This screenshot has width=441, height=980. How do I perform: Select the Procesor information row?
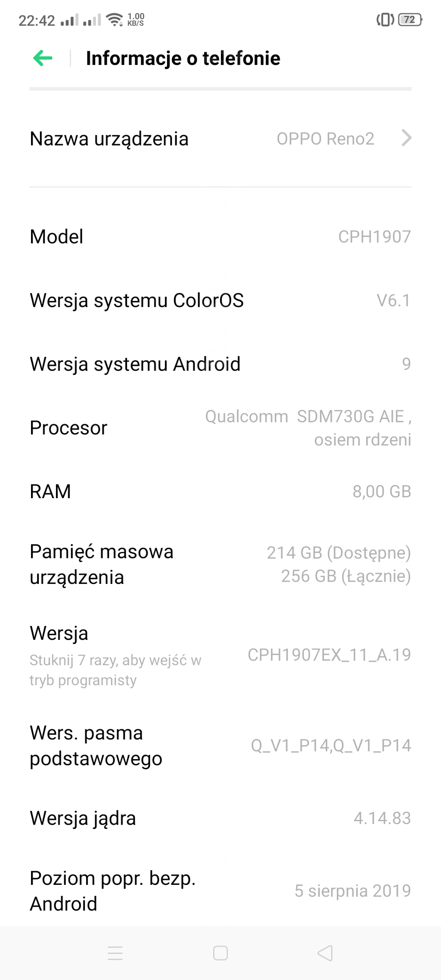click(220, 428)
